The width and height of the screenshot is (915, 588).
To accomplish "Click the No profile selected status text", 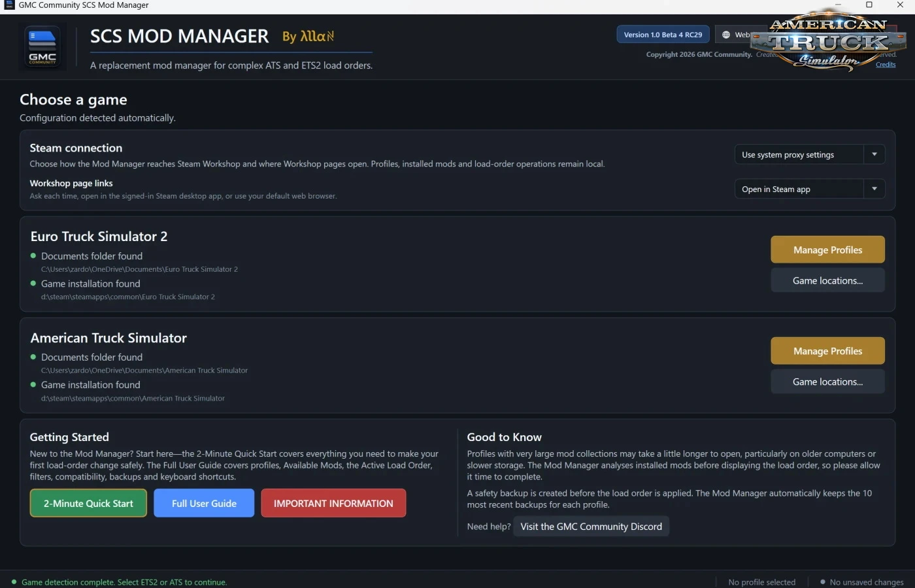I will coord(761,582).
